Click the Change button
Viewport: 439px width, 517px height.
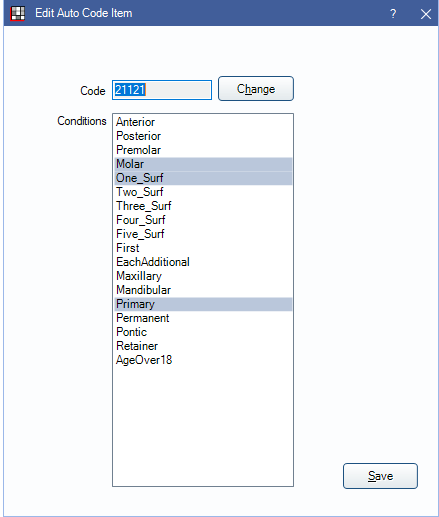256,89
